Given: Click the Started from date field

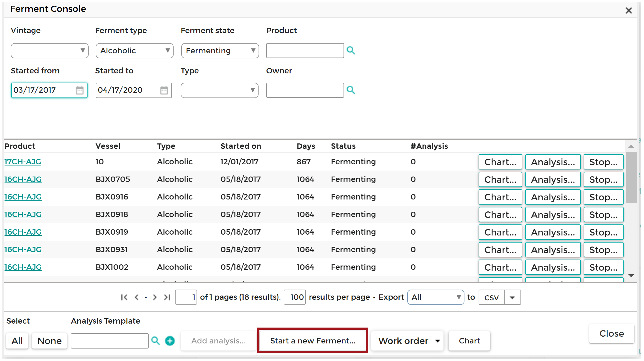Looking at the screenshot, I should pyautogui.click(x=49, y=90).
